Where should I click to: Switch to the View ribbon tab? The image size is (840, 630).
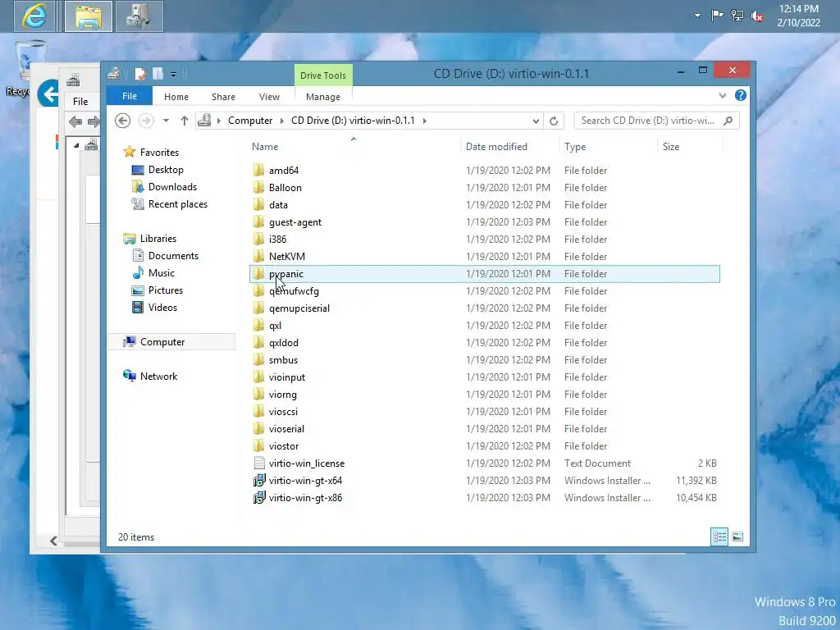[269, 97]
